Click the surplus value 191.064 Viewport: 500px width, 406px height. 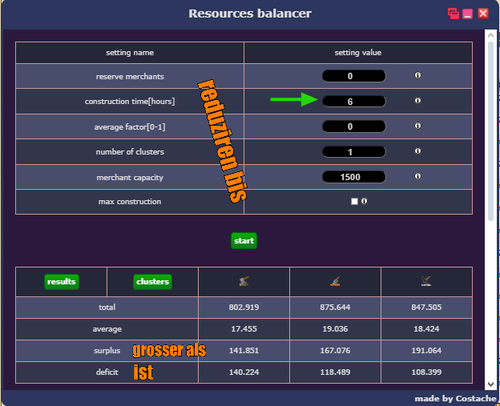click(x=426, y=351)
